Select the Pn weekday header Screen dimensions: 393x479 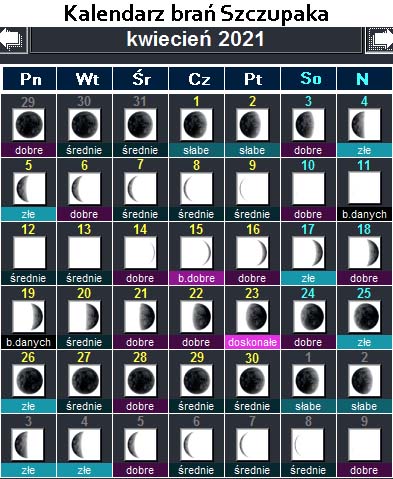(29, 79)
